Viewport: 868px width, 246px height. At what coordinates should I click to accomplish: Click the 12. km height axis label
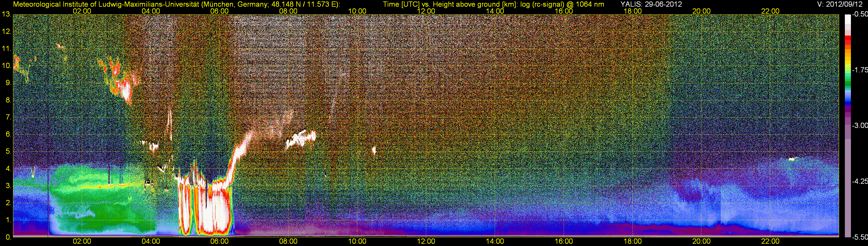pyautogui.click(x=6, y=31)
